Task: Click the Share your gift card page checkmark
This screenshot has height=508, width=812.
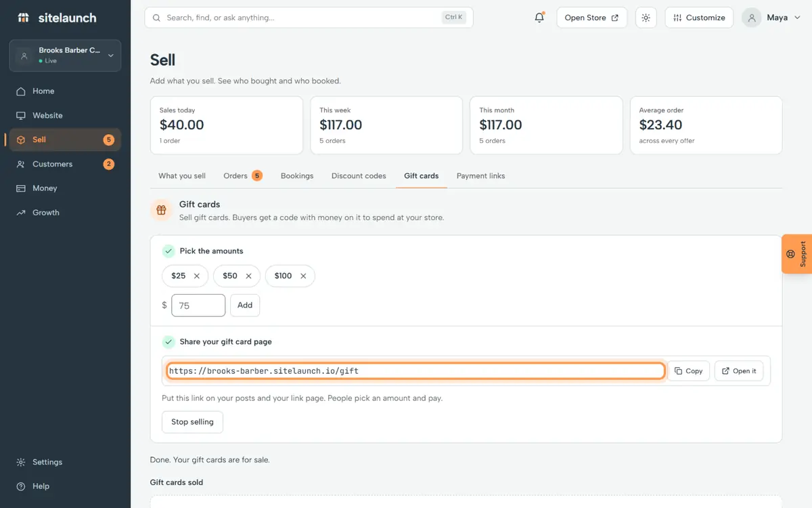Action: 168,342
